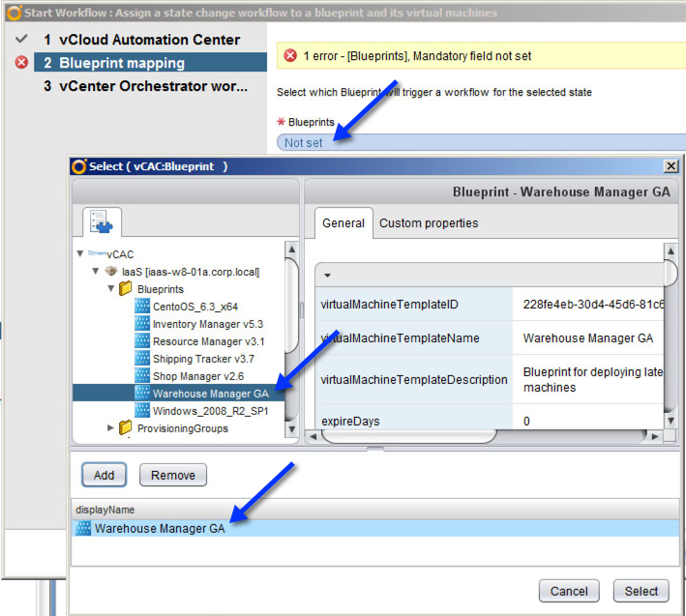Click error icon beside Blueprint mapping step
This screenshot has width=686, height=616.
(21, 63)
